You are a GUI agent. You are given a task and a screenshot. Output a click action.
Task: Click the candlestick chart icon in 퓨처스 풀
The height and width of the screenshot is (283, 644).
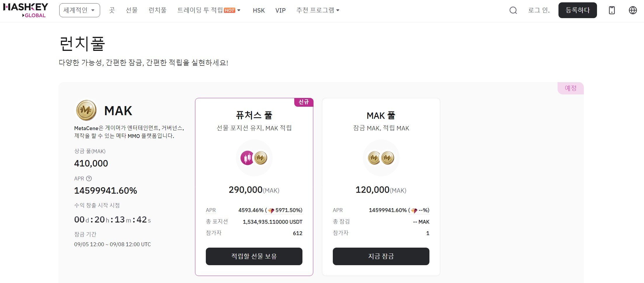(x=247, y=158)
